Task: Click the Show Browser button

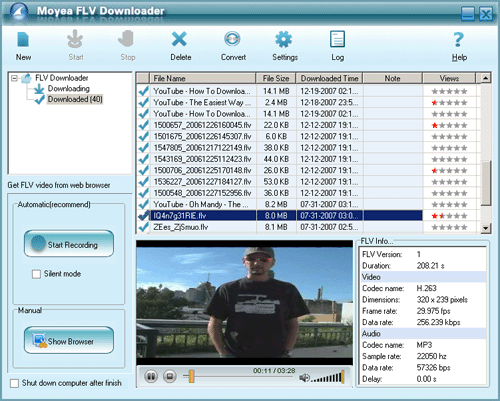Action: pos(69,340)
